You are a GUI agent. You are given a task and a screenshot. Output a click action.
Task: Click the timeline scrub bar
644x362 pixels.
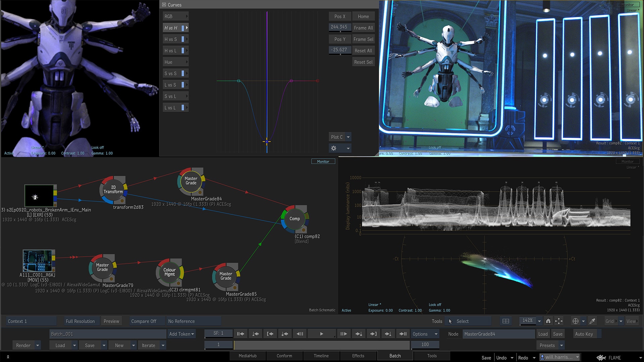point(321,345)
